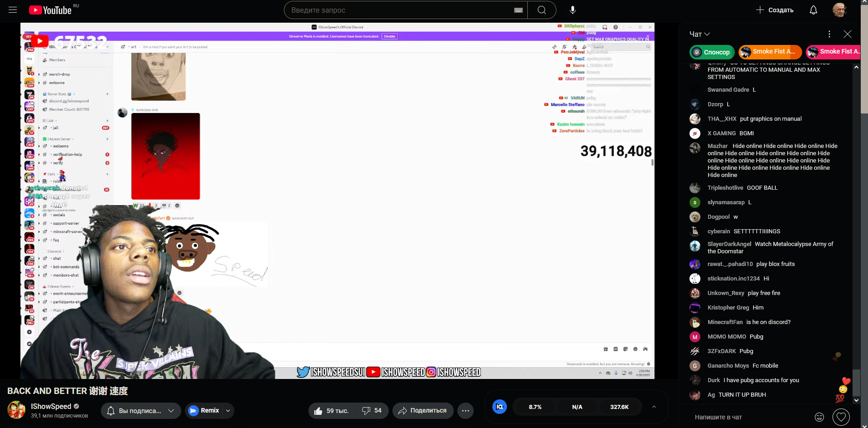The height and width of the screenshot is (428, 868).
Task: Click the BACK AND BETTER video title
Action: click(68, 391)
